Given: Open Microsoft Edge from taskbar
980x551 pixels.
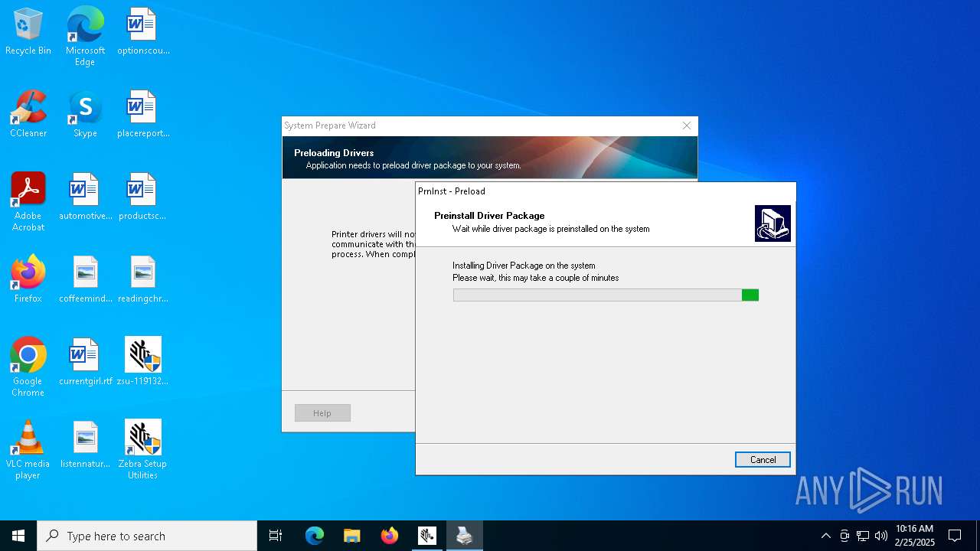Looking at the screenshot, I should point(315,536).
